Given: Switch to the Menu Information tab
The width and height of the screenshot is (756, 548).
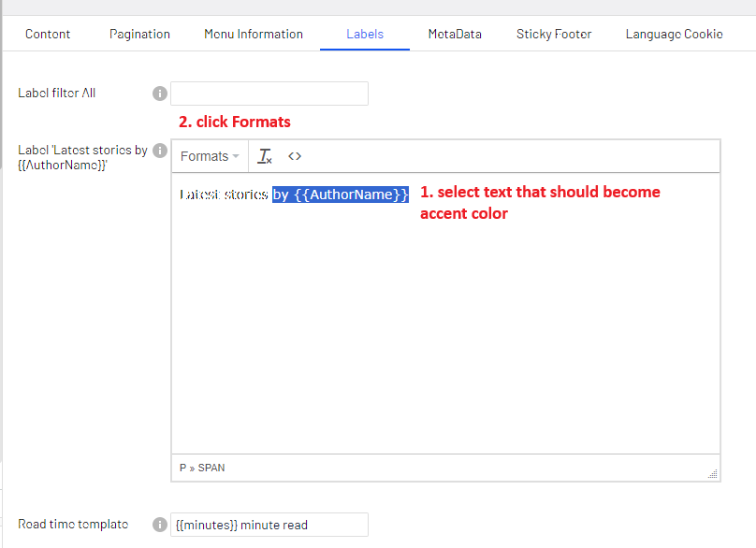Looking at the screenshot, I should click(x=253, y=34).
